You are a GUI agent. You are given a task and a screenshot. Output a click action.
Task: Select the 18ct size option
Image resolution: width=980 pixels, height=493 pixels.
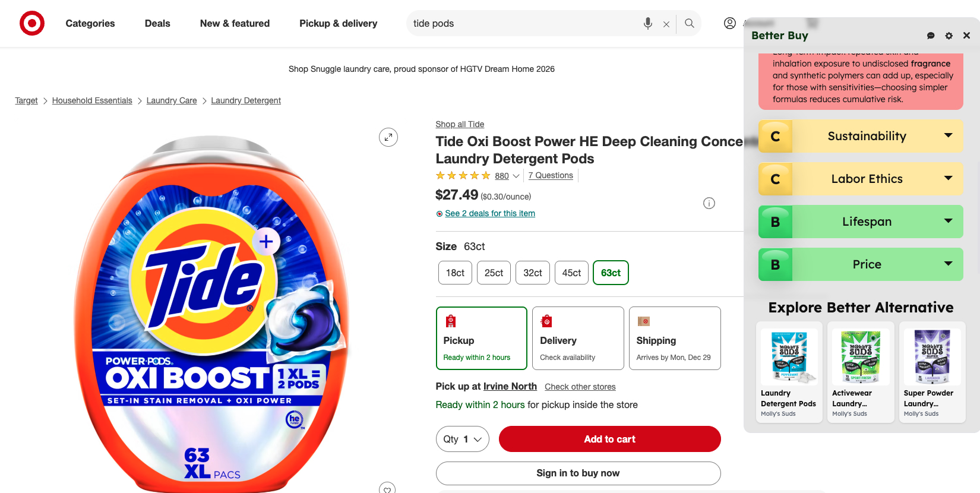(455, 273)
